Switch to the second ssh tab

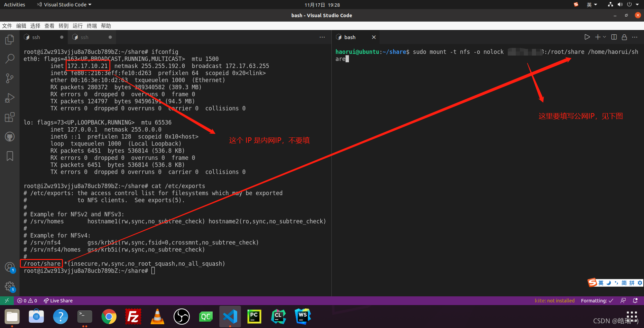point(92,37)
